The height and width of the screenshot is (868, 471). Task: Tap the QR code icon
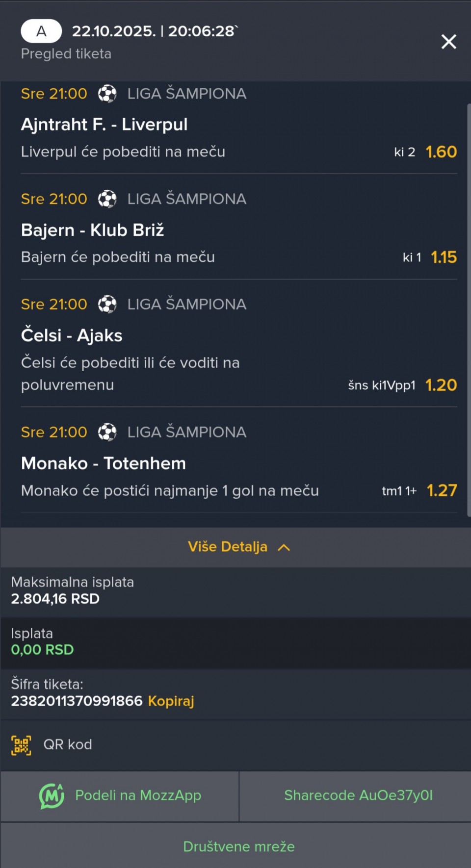(21, 745)
